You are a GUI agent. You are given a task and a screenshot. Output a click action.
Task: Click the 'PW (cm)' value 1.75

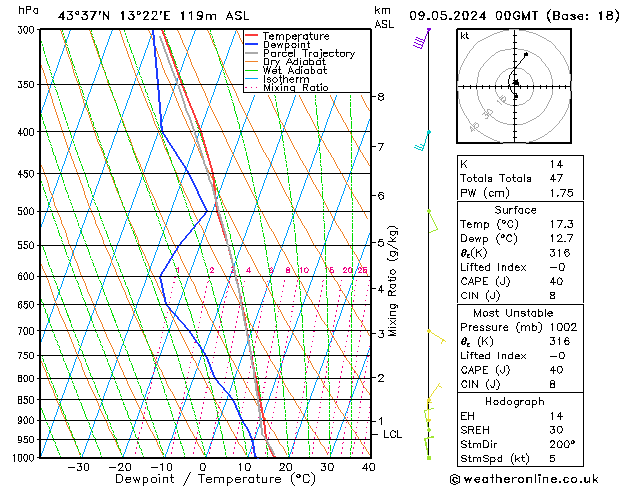click(562, 193)
